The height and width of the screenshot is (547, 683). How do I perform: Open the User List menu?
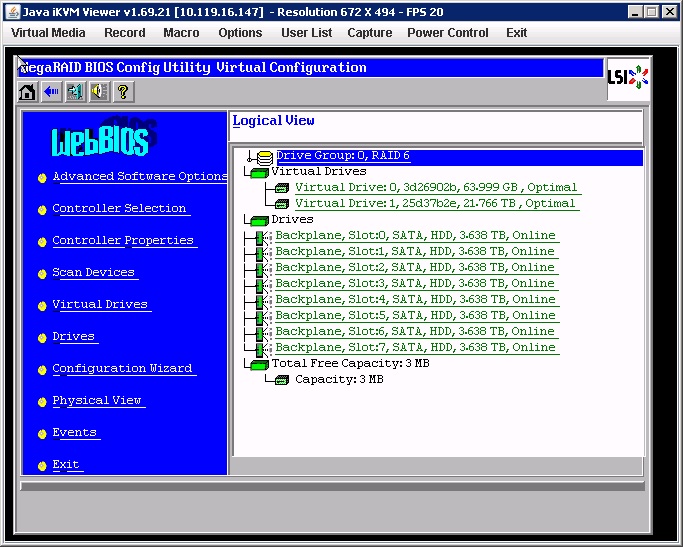pos(307,33)
